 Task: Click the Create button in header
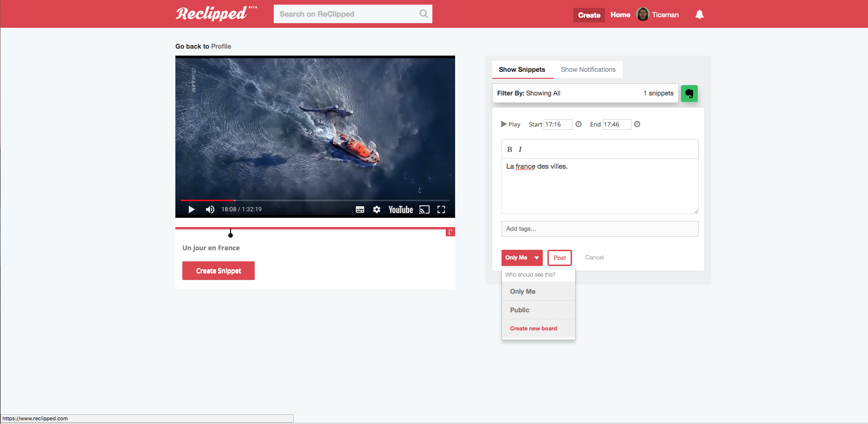(x=589, y=15)
